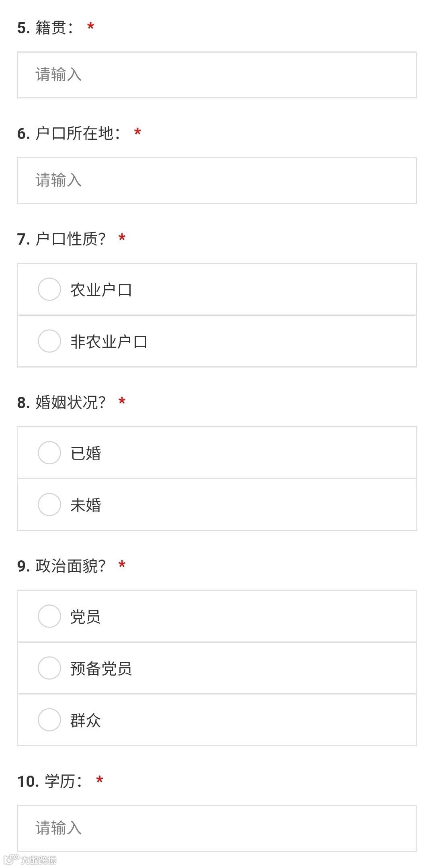Viewport: 434px width, 868px height.
Task: Click the red asterisk beside 学历
Action: (x=100, y=780)
